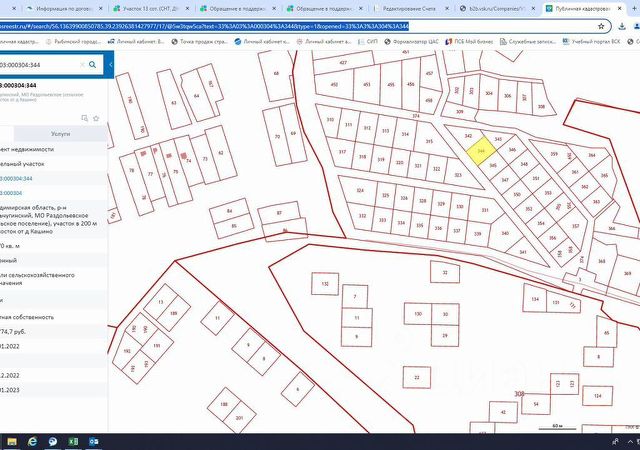Open the 'ПСБ Мой бизнес' bookmark
The width and height of the screenshot is (640, 450).
469,41
